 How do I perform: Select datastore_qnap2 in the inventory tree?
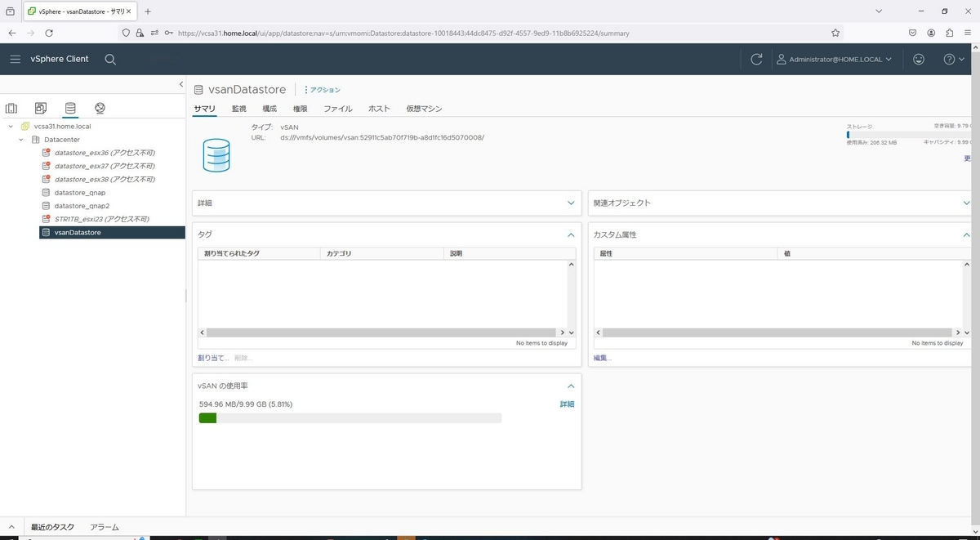pos(82,206)
